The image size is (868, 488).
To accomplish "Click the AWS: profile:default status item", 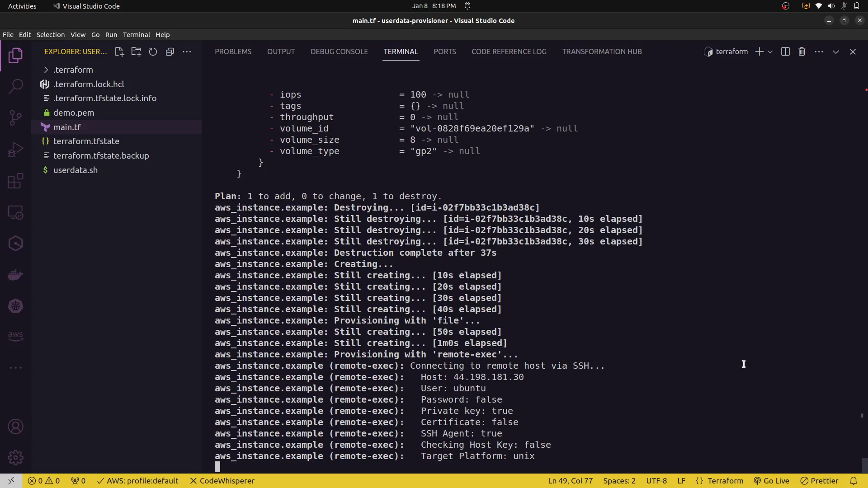I will (x=138, y=481).
